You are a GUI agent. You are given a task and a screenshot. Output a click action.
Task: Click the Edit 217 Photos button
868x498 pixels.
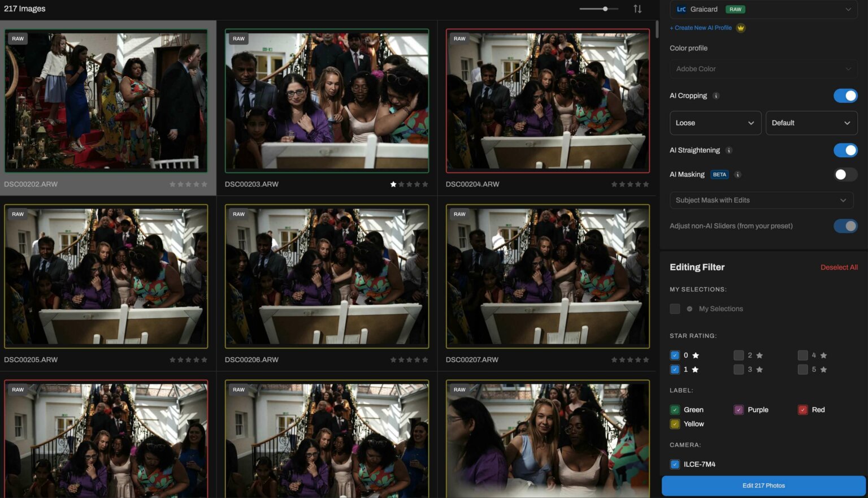point(763,485)
